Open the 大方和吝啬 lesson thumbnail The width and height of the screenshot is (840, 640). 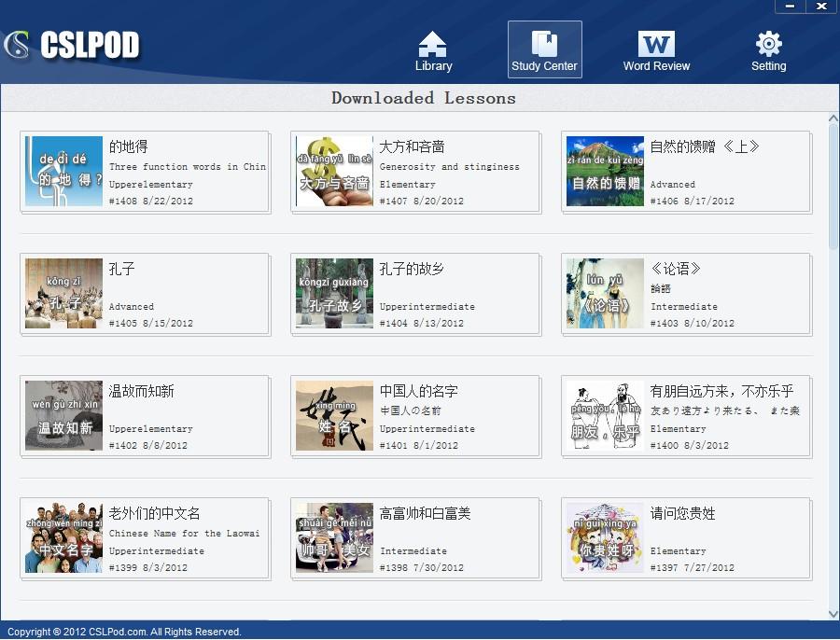pos(334,172)
